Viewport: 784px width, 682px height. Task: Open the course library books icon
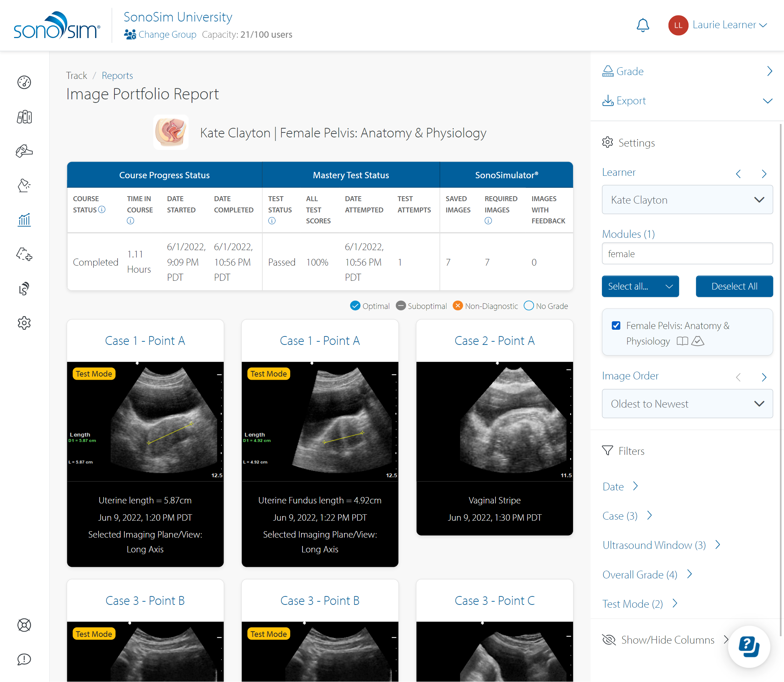[24, 117]
